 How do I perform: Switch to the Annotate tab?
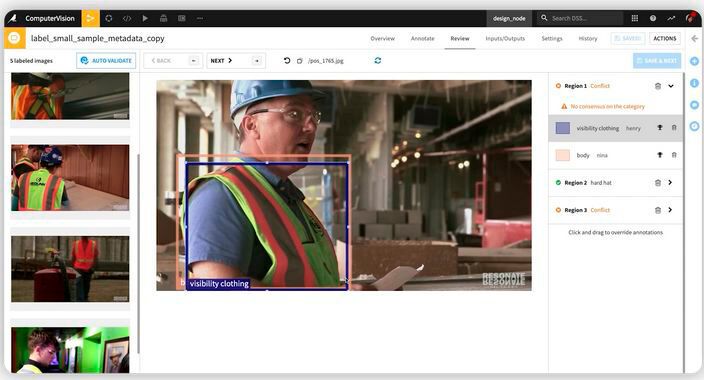click(x=422, y=39)
